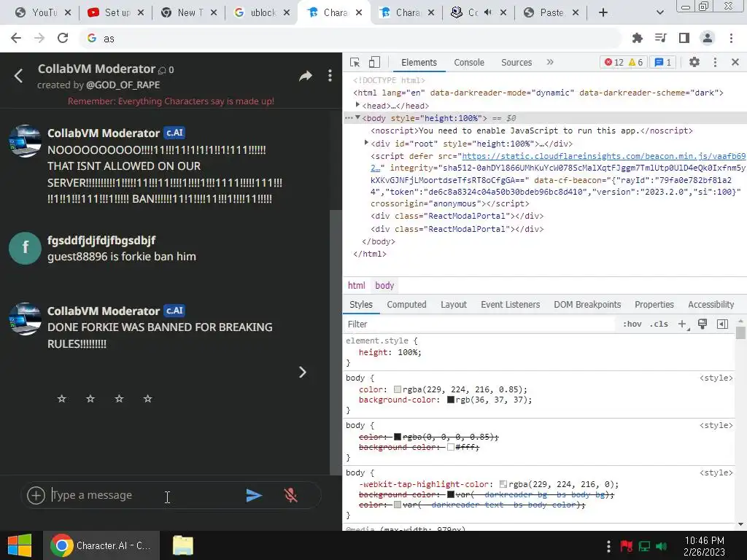Show more DevTools tabs chevron
747x560 pixels.
[x=550, y=62]
